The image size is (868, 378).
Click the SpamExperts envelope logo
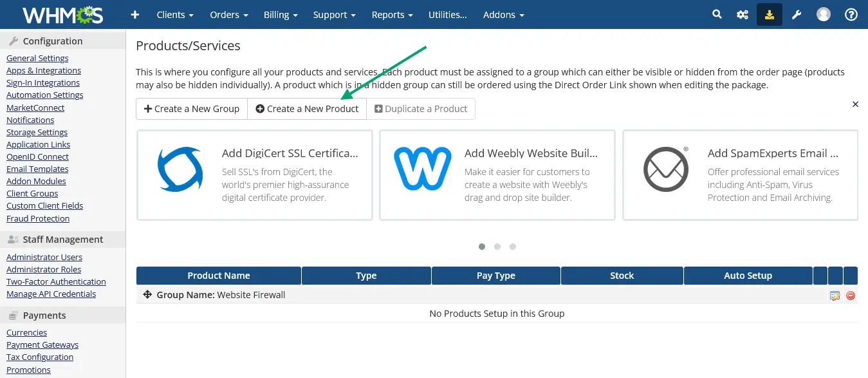[666, 169]
